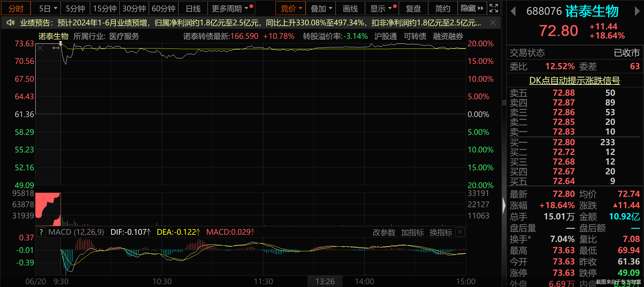The height and width of the screenshot is (287, 644).
Task: Click the 简约 simple mode button
Action: [x=443, y=8]
